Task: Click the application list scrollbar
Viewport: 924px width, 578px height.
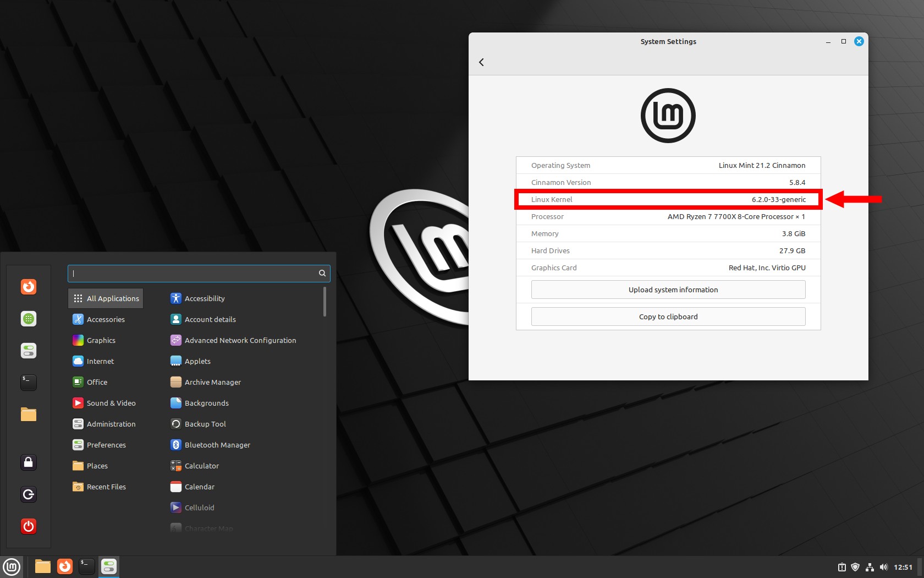Action: point(324,302)
